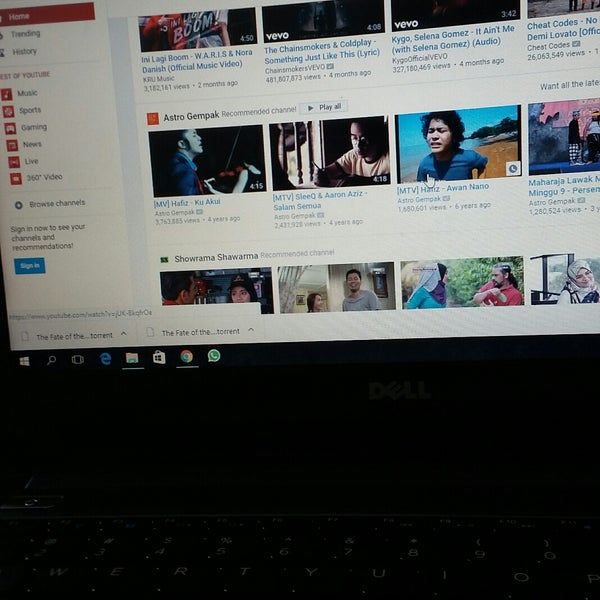Open ChainsmokersVEVO channel link
The image size is (600, 600).
[x=295, y=70]
